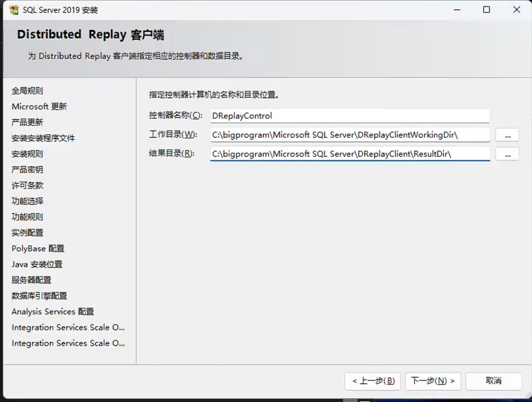Close the SQL Server 2019 setup window
The image size is (532, 402).
(x=516, y=10)
